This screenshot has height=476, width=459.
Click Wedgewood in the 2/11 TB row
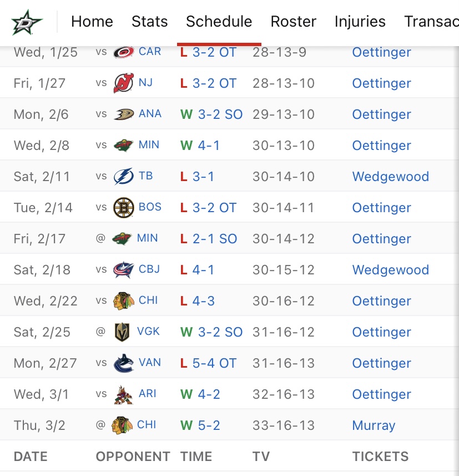(x=390, y=177)
